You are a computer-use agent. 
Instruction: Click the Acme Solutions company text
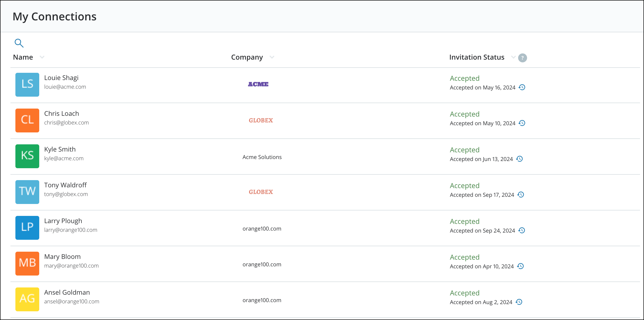click(x=262, y=157)
